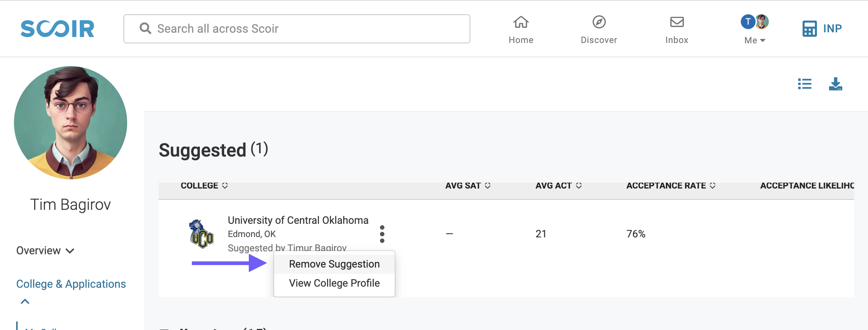Open the Discover compass icon
Image resolution: width=868 pixels, height=330 pixels.
pos(599,22)
